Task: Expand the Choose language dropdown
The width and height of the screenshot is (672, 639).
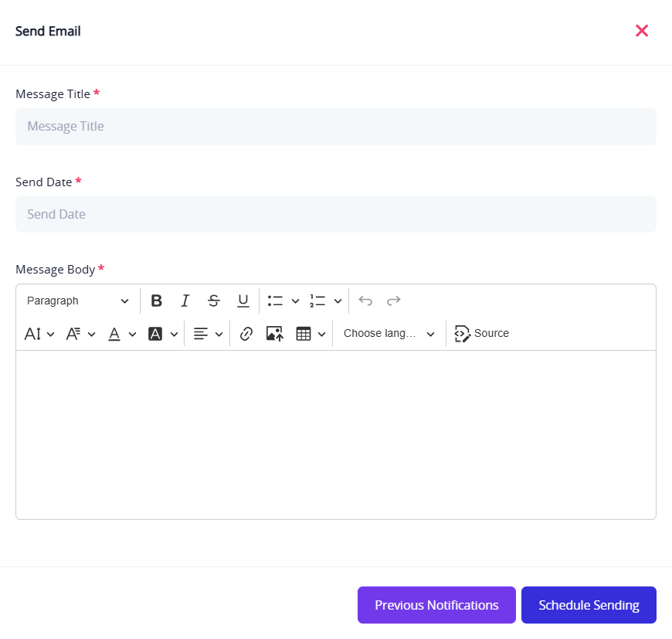Action: point(389,334)
